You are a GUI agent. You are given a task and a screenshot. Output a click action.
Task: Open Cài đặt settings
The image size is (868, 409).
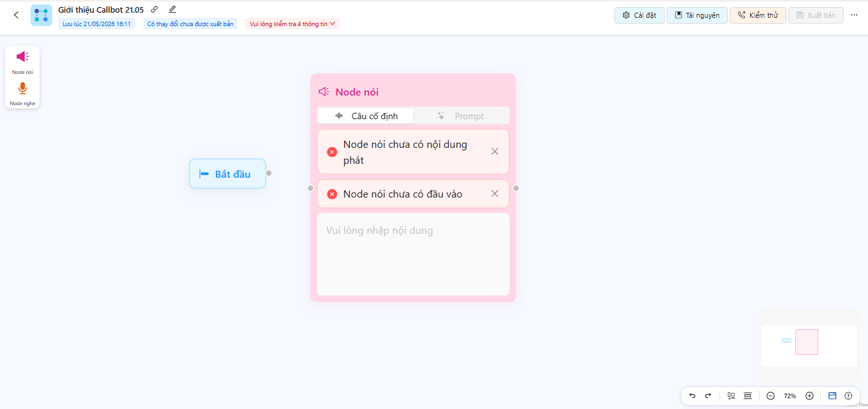639,15
